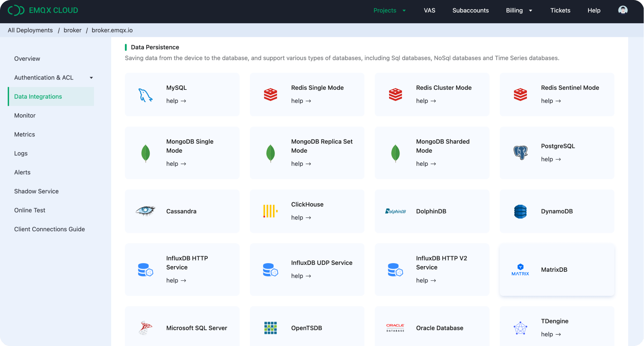644x346 pixels.
Task: Click the InfluxDB HTTP Service icon
Action: point(145,270)
